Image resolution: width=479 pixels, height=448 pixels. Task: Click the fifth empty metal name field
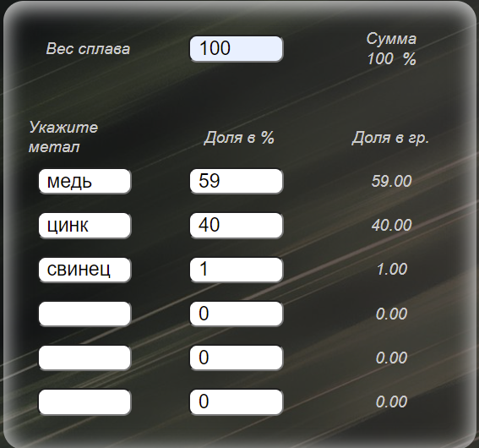coord(85,358)
